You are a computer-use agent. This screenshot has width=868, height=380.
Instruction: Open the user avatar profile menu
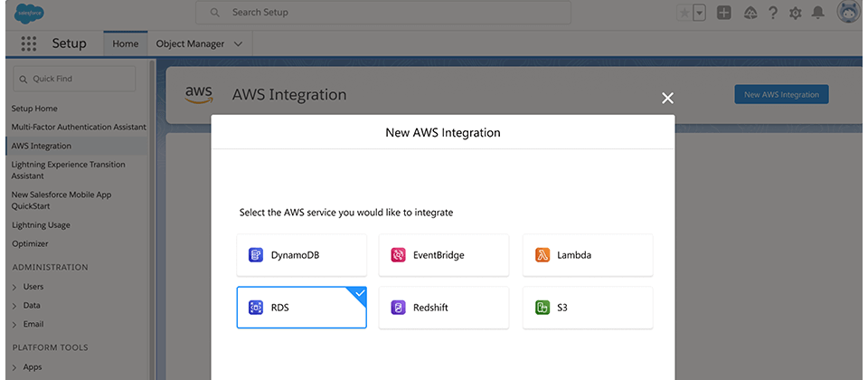848,12
